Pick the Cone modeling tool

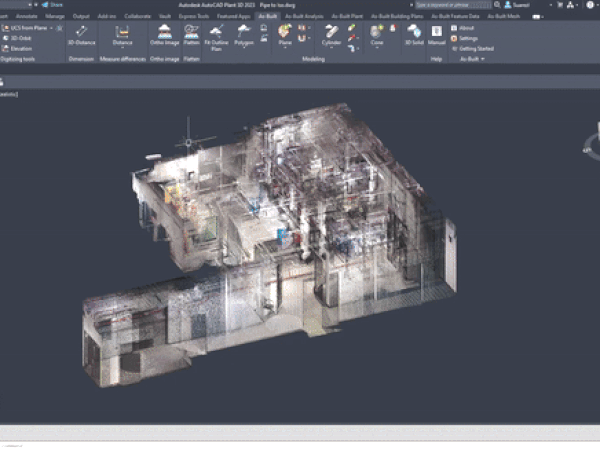[x=377, y=35]
